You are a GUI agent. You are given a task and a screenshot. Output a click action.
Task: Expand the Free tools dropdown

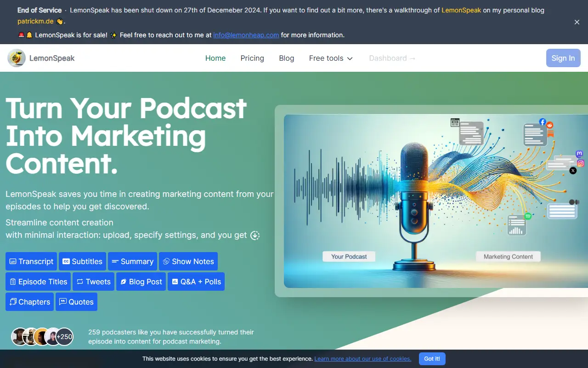click(x=331, y=58)
